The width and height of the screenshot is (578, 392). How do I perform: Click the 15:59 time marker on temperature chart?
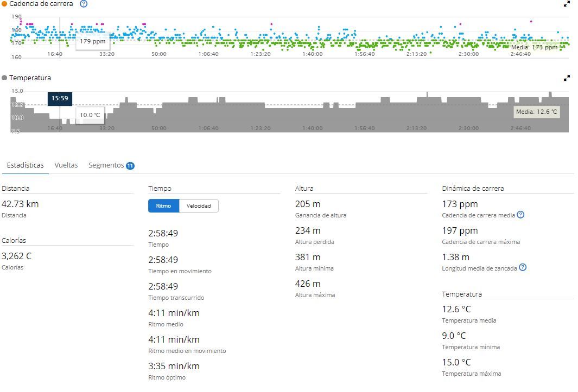coord(60,98)
